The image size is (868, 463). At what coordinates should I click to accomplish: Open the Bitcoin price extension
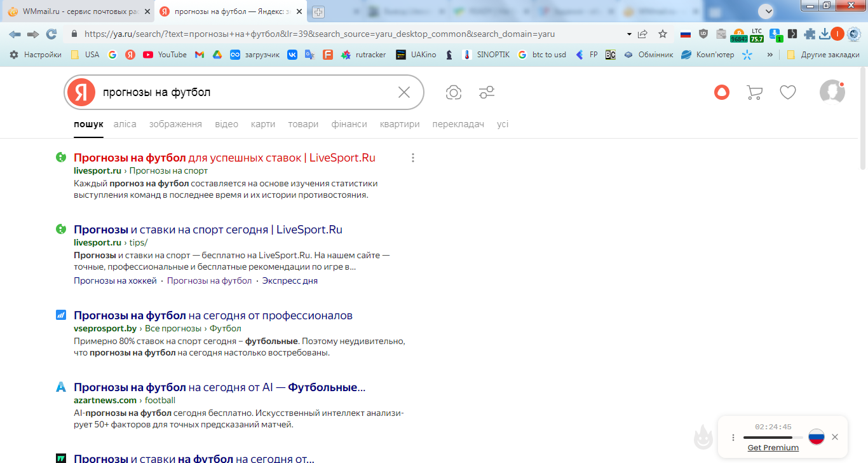click(x=739, y=35)
